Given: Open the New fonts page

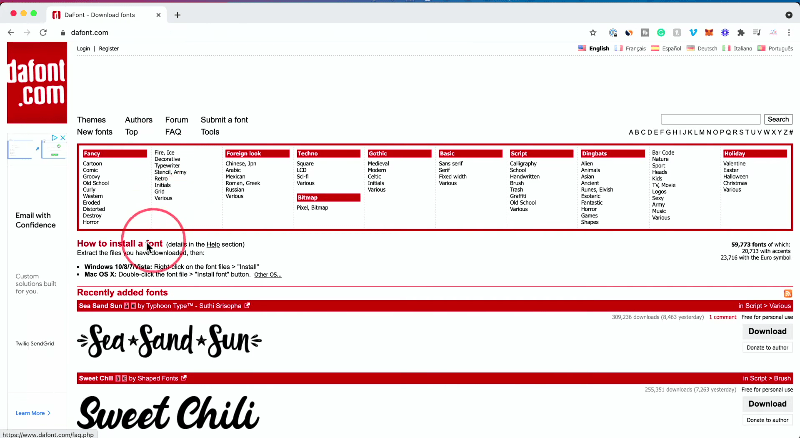Looking at the screenshot, I should 94,132.
